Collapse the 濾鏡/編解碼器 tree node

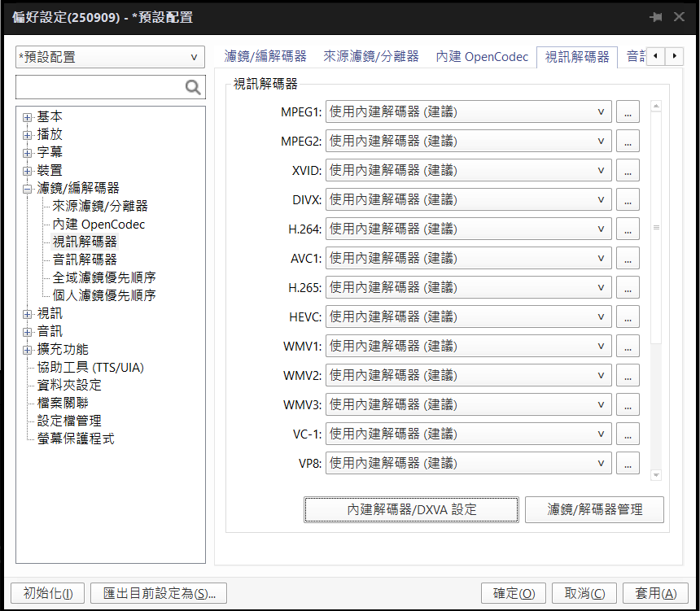[28, 189]
